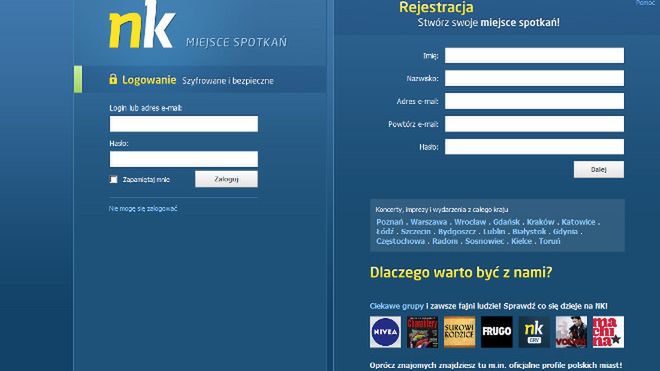Image resolution: width=660 pixels, height=371 pixels.
Task: Open the Sosnowiec events link
Action: pyautogui.click(x=484, y=241)
